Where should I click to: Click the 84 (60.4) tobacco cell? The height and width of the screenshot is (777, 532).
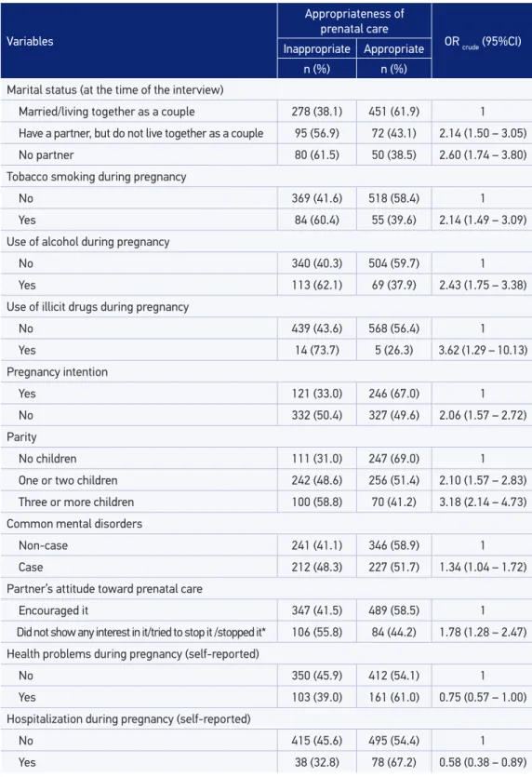click(316, 220)
